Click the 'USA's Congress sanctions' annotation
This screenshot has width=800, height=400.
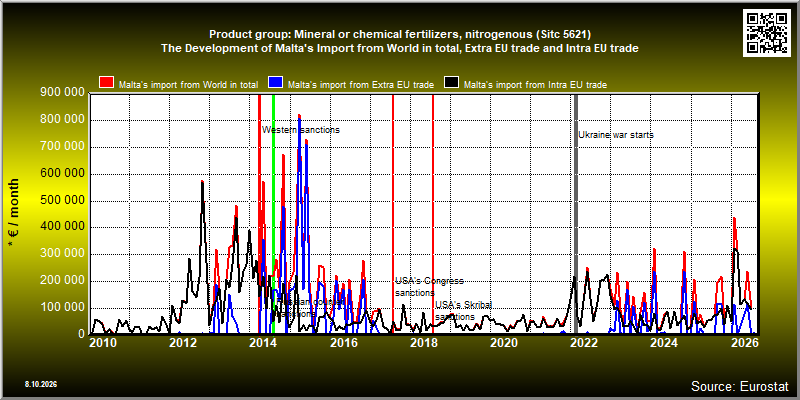click(429, 287)
